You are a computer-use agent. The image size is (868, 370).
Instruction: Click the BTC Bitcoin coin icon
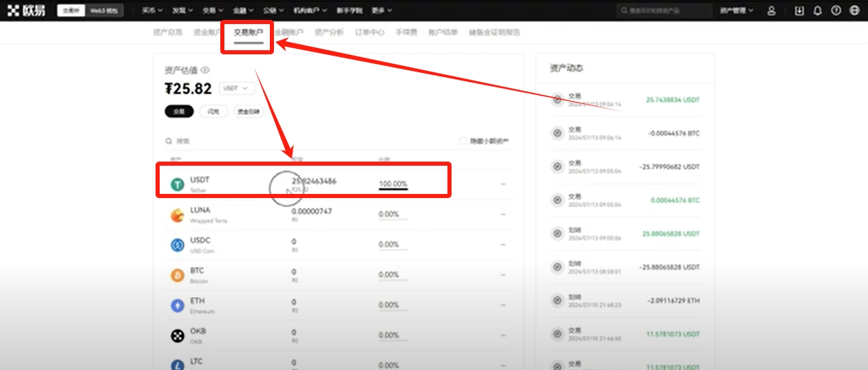(x=178, y=275)
